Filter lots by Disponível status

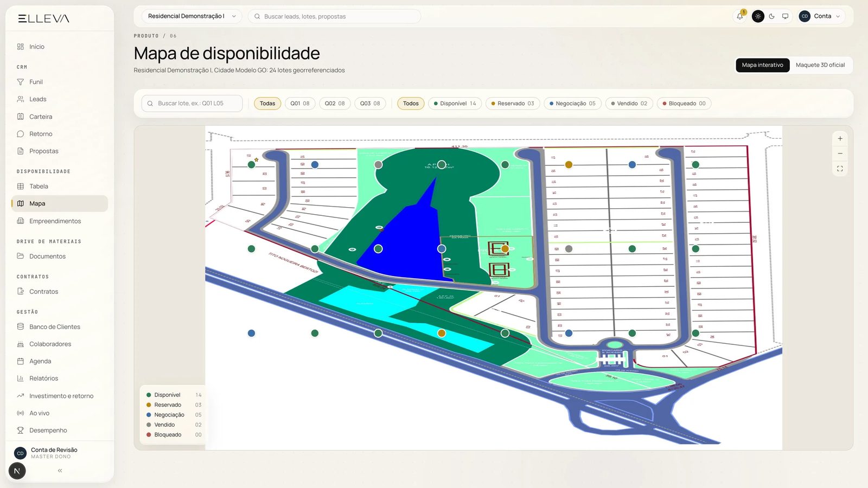(455, 104)
